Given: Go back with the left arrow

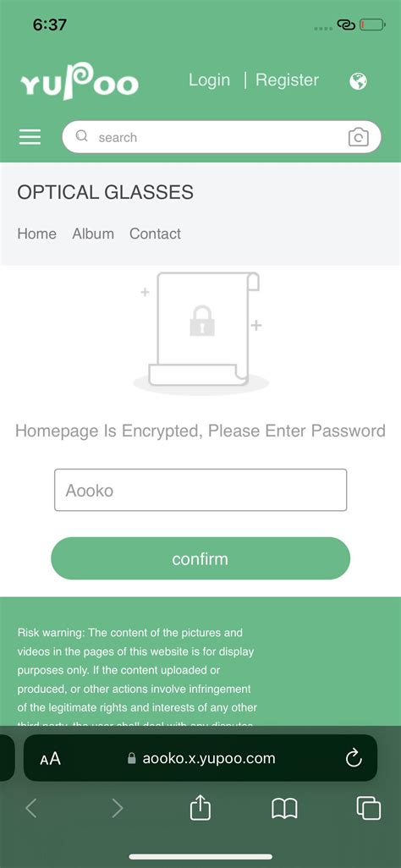Looking at the screenshot, I should tap(31, 808).
